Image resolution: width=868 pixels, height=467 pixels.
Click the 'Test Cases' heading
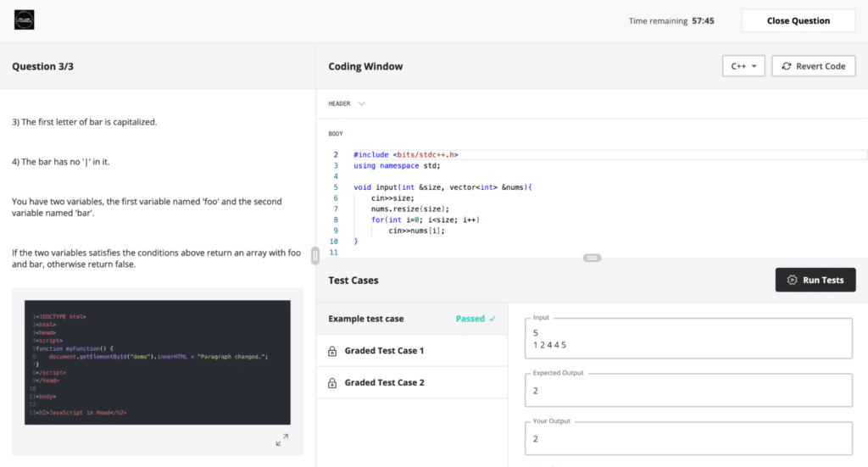pyautogui.click(x=353, y=280)
